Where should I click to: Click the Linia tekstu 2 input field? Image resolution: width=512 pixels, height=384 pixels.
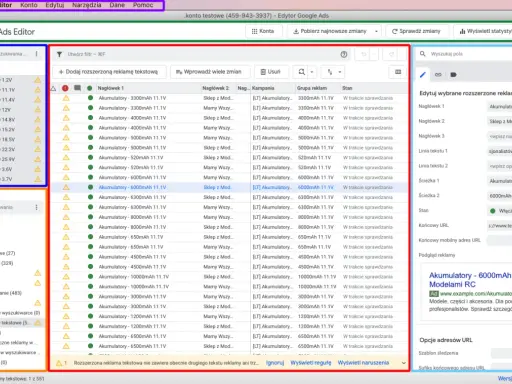(499, 166)
